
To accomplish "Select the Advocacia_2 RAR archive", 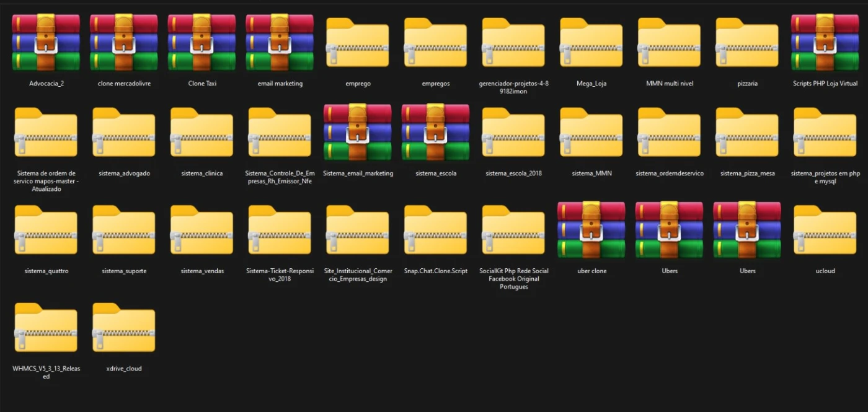I will (x=46, y=43).
